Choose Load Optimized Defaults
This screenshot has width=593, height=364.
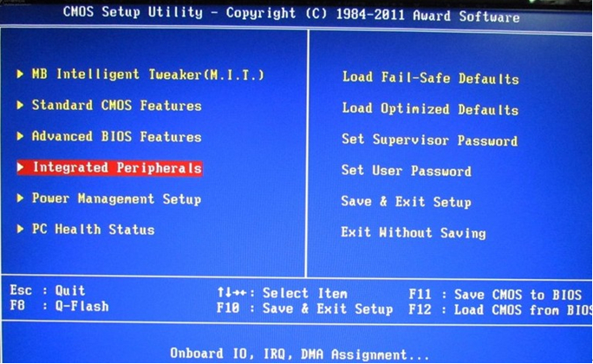coord(430,109)
